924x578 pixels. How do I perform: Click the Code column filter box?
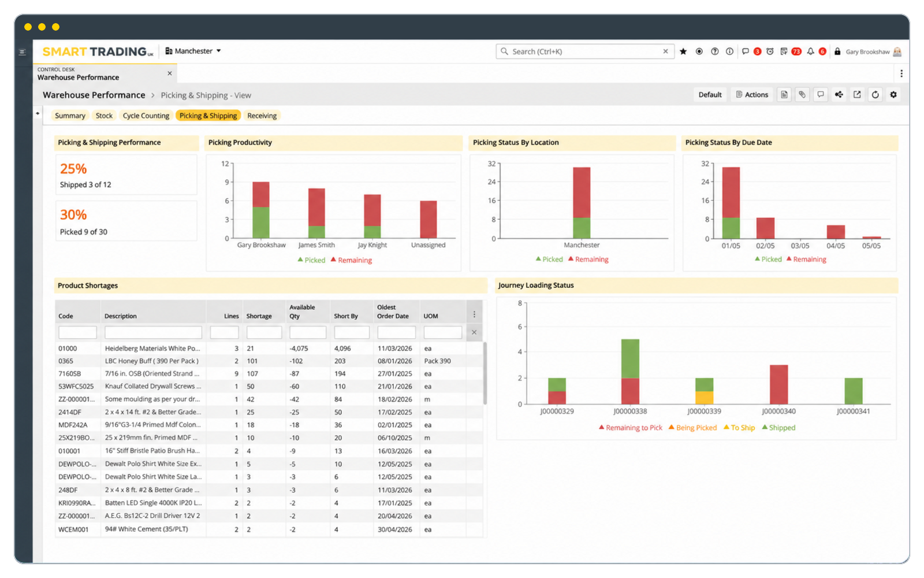point(77,332)
